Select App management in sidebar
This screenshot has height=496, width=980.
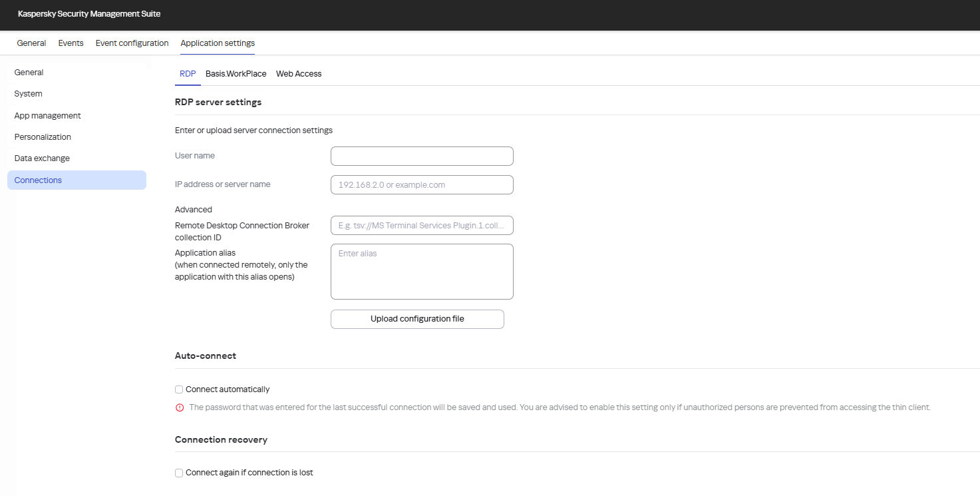click(47, 115)
